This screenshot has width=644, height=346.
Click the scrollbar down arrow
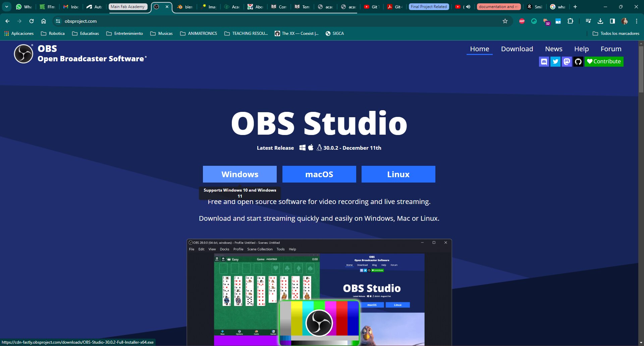pos(641,343)
